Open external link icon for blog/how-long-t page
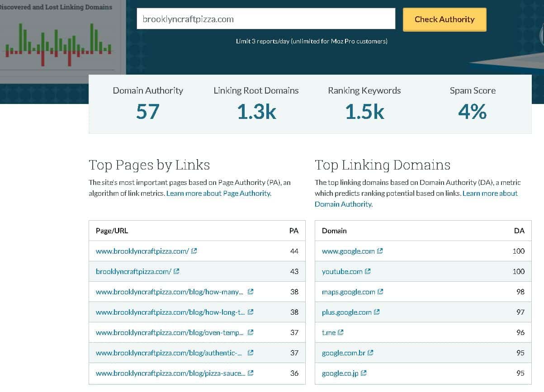Screen dimensions: 544x392 (251, 312)
